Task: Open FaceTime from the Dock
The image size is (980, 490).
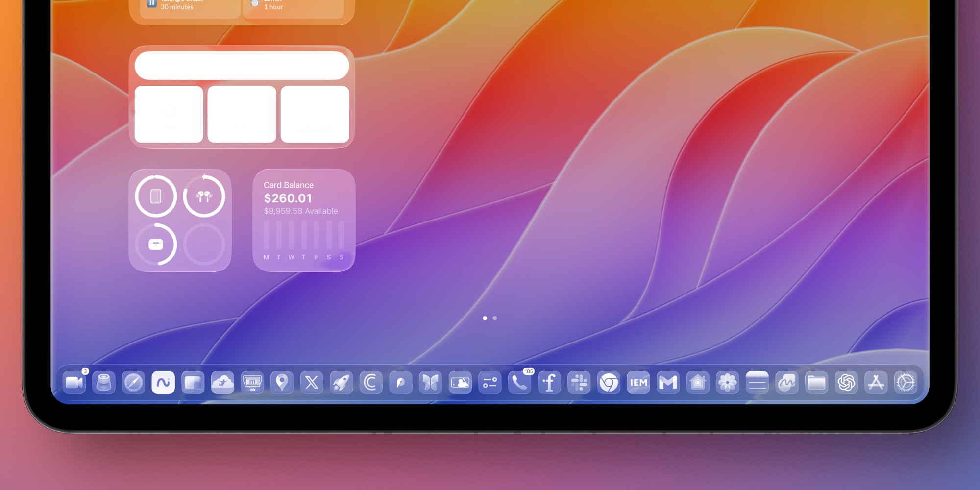Action: pyautogui.click(x=74, y=383)
